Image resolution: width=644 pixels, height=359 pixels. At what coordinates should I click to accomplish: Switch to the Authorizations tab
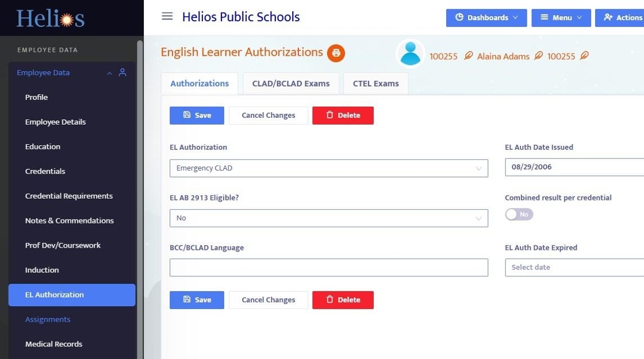coord(200,84)
